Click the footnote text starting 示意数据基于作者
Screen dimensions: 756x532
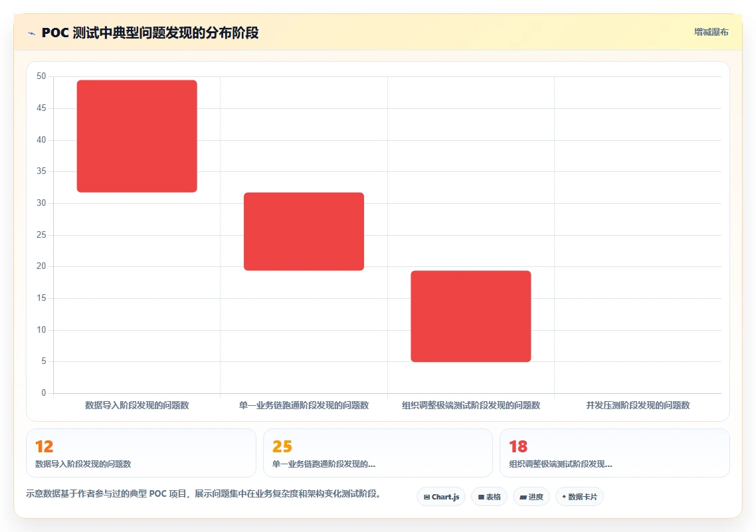click(204, 494)
